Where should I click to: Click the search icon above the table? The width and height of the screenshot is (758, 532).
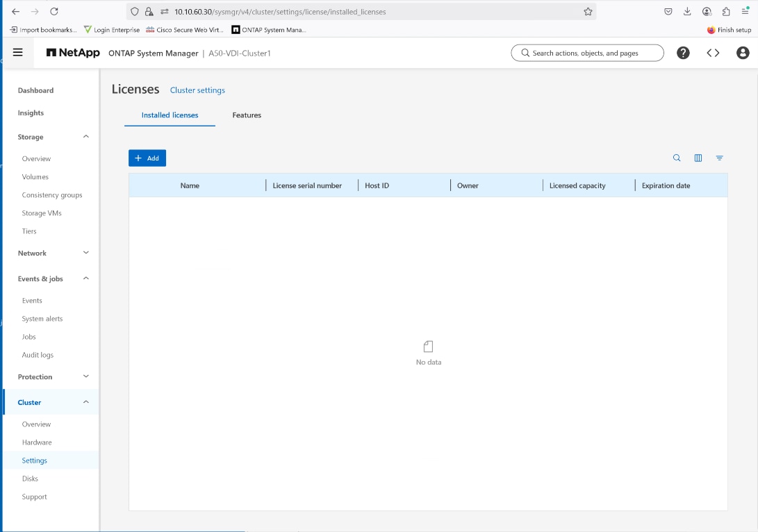tap(677, 158)
